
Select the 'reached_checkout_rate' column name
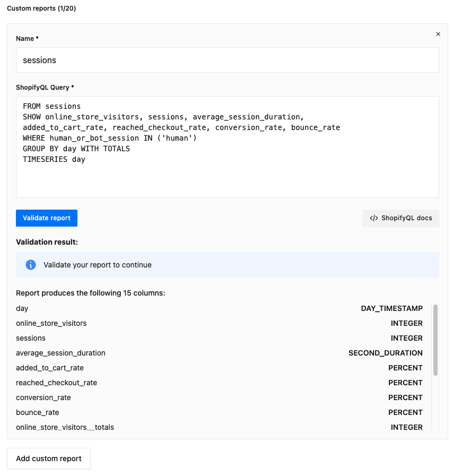56,383
